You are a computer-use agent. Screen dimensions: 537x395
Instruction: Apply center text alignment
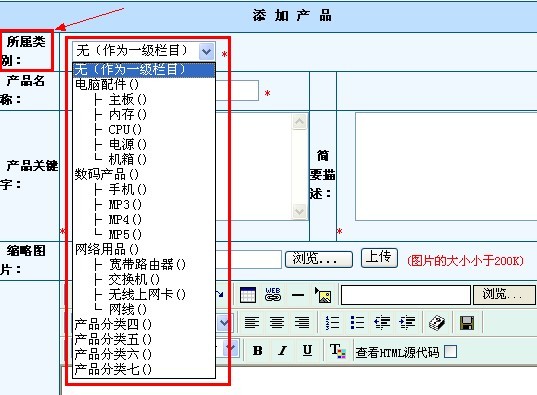click(x=277, y=322)
